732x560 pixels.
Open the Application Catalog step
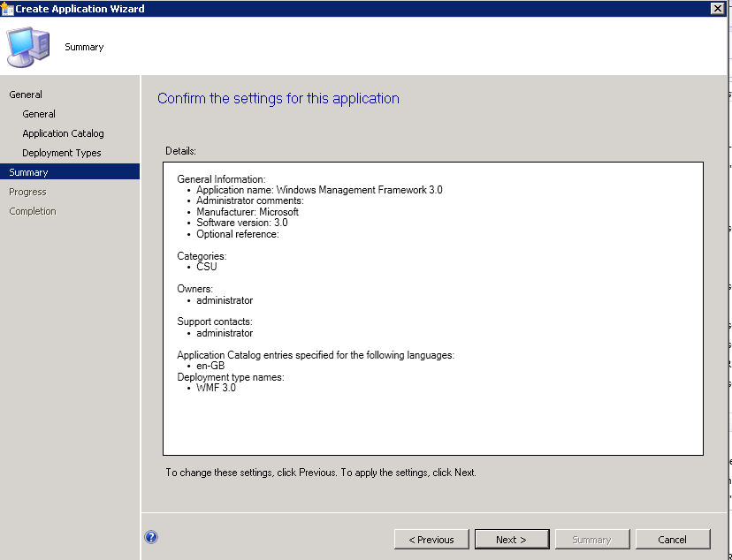[x=63, y=134]
